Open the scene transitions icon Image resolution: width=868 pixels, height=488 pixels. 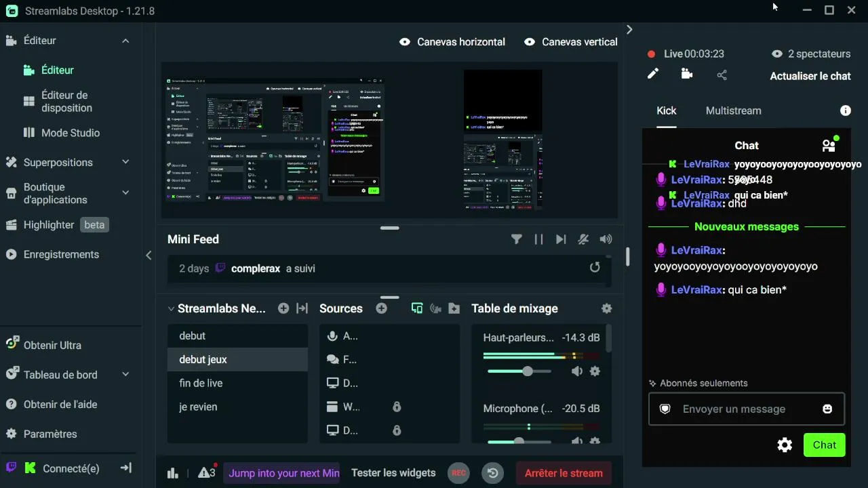(302, 308)
